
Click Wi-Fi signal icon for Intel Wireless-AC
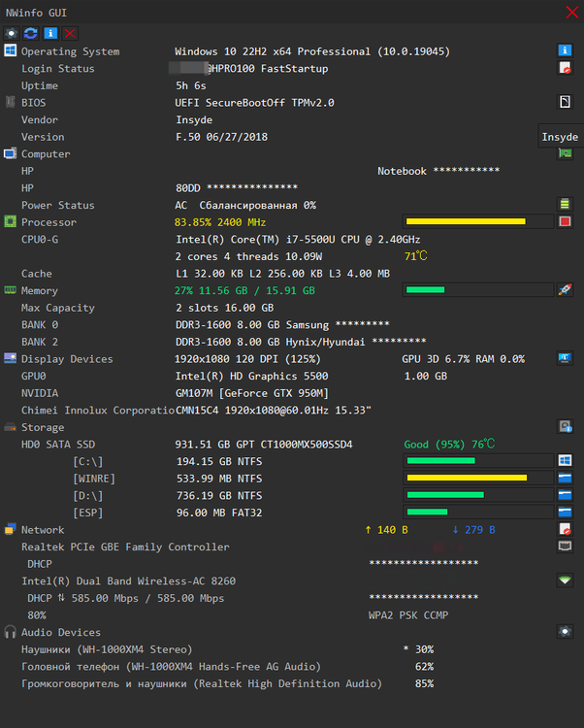(565, 580)
